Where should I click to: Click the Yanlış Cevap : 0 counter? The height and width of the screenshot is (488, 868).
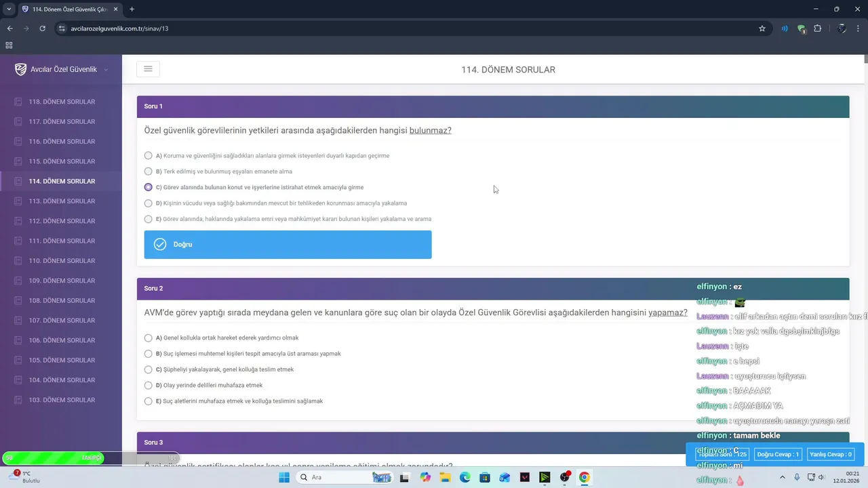click(x=831, y=454)
